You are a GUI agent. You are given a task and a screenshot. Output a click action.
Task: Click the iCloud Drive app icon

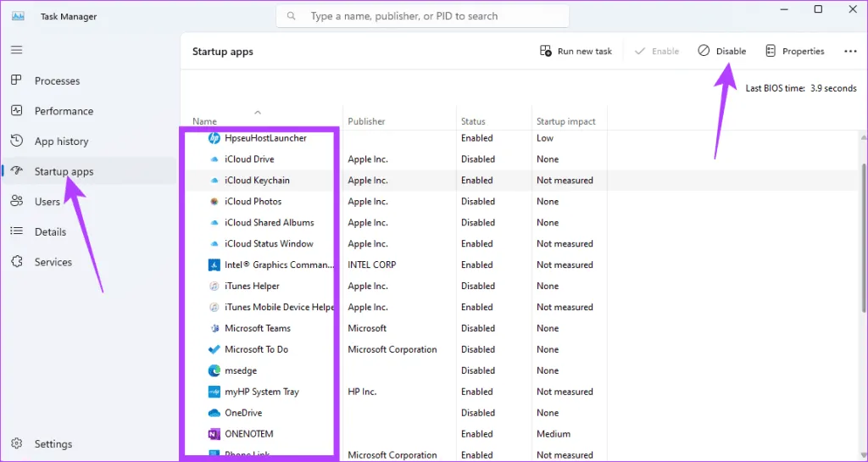(x=214, y=159)
